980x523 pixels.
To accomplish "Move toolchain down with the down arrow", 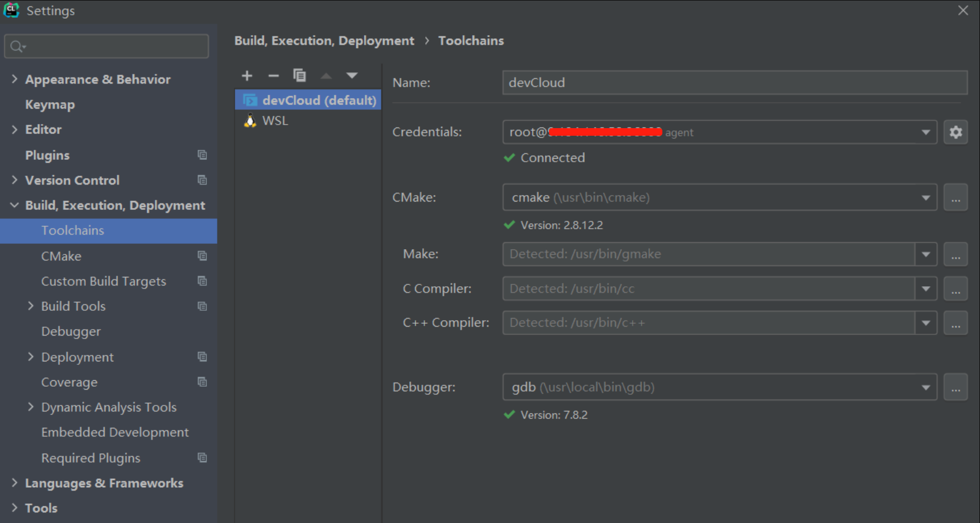I will (x=352, y=75).
